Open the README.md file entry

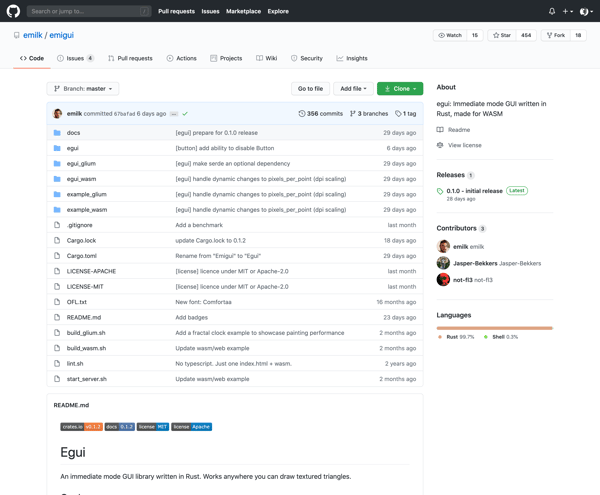[x=84, y=318]
